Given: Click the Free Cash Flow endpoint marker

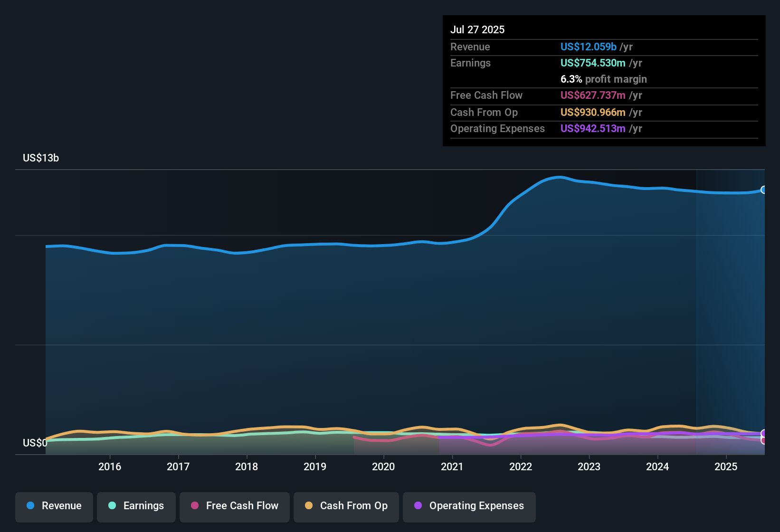Looking at the screenshot, I should coord(763,441).
